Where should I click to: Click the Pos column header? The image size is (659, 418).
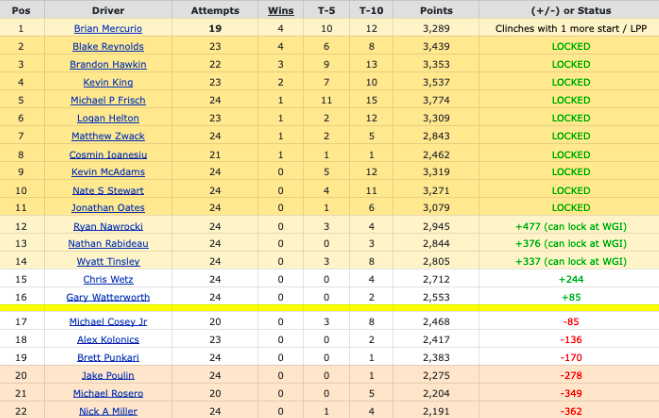pos(21,11)
